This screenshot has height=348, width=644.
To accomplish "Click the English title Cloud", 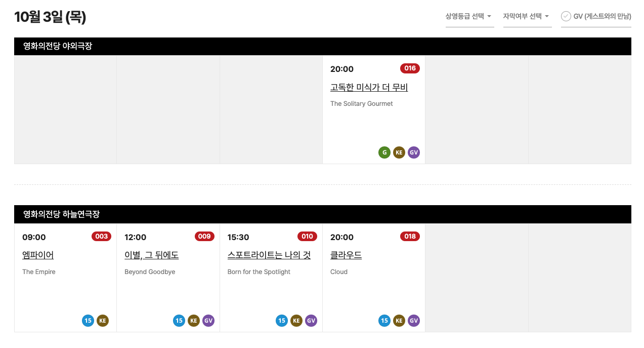I will [x=339, y=272].
